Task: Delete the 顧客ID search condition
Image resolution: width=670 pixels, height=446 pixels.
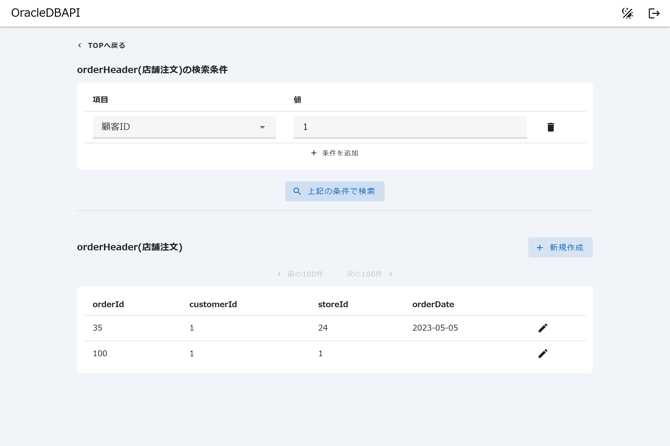Action: pos(550,127)
